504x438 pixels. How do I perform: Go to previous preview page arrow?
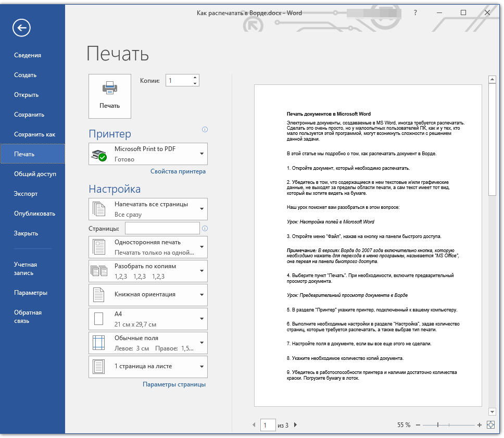(254, 425)
